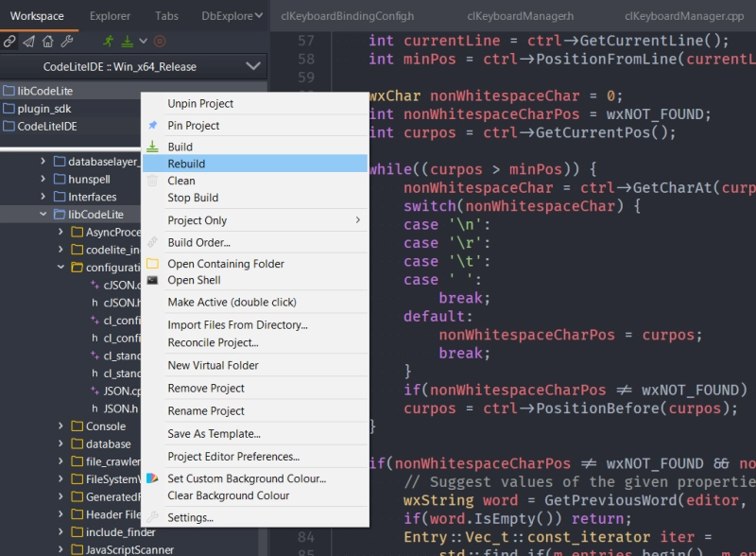This screenshot has width=756, height=556.
Task: Select Set Custom Background Colour...
Action: click(255, 478)
